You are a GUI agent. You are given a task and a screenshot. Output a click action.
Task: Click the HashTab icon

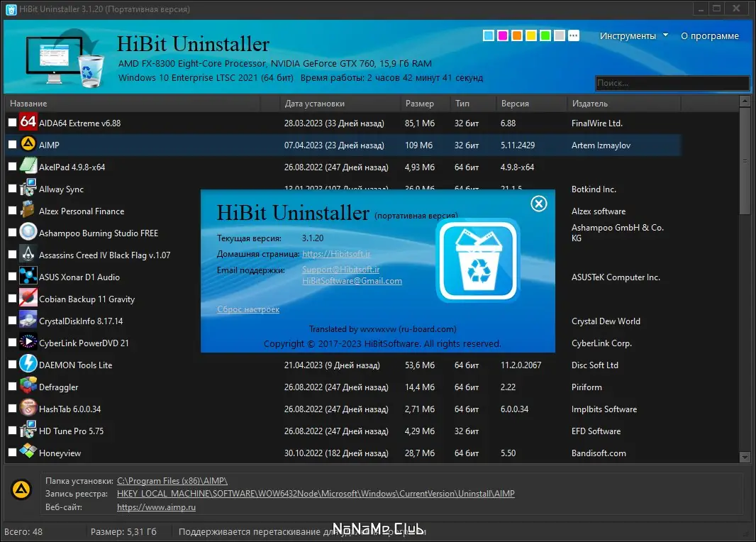point(28,409)
